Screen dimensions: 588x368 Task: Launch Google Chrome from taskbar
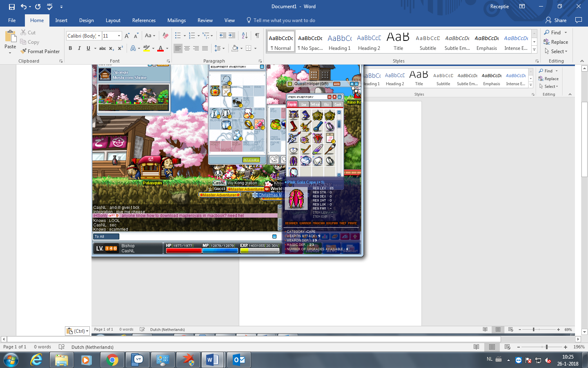coord(112,360)
